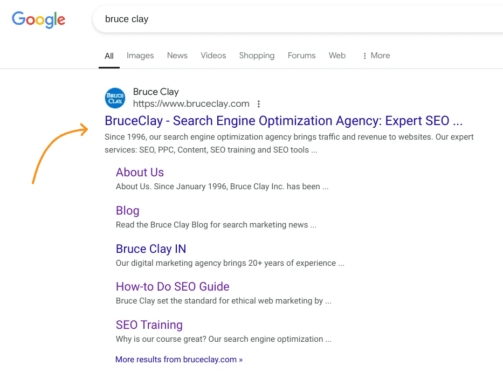The width and height of the screenshot is (503, 379).
Task: Click the Google logo
Action: pyautogui.click(x=39, y=20)
